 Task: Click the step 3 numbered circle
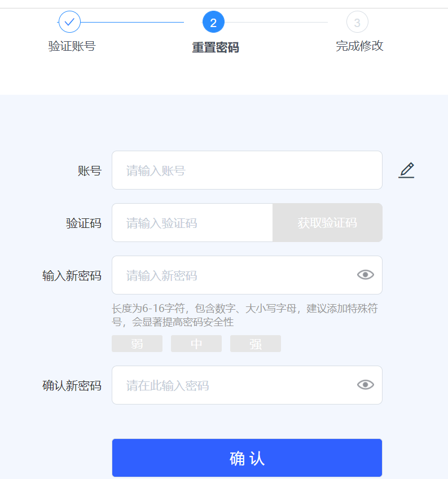click(x=357, y=22)
